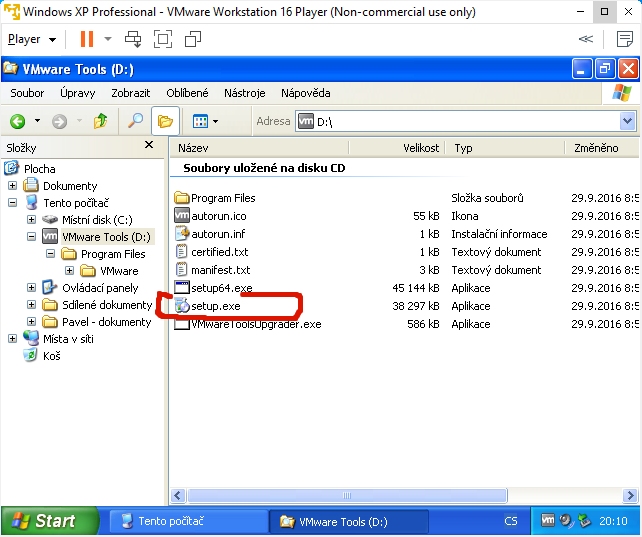This screenshot has width=642, height=537.
Task: Select VMware Tools (D:) in tree
Action: pyautogui.click(x=106, y=237)
